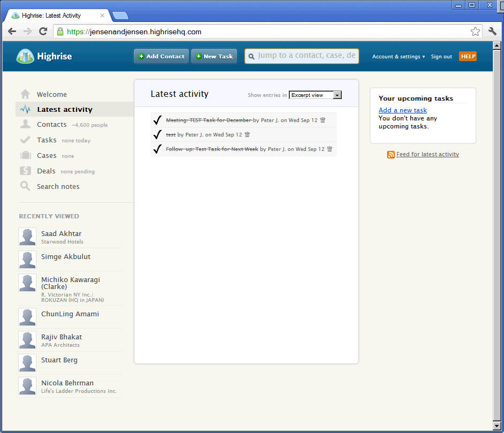Open the Contacts section

pos(52,125)
